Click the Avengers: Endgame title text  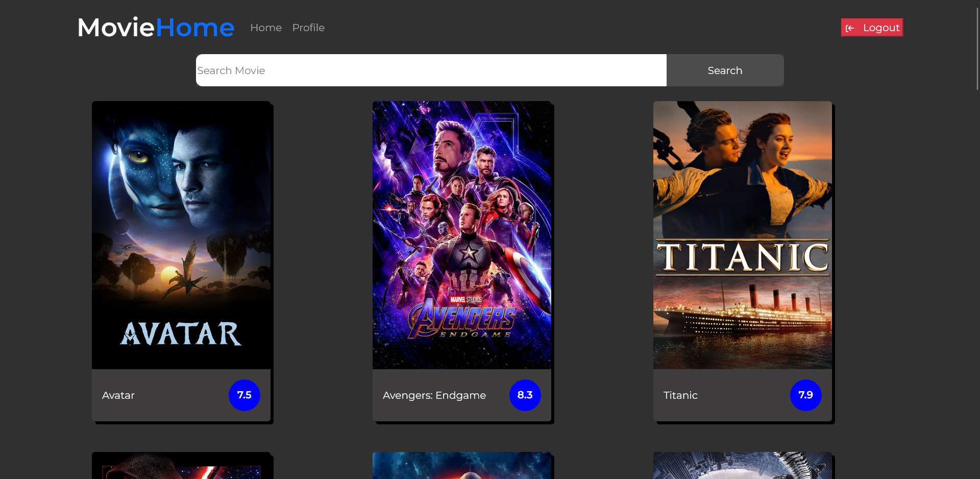[434, 395]
